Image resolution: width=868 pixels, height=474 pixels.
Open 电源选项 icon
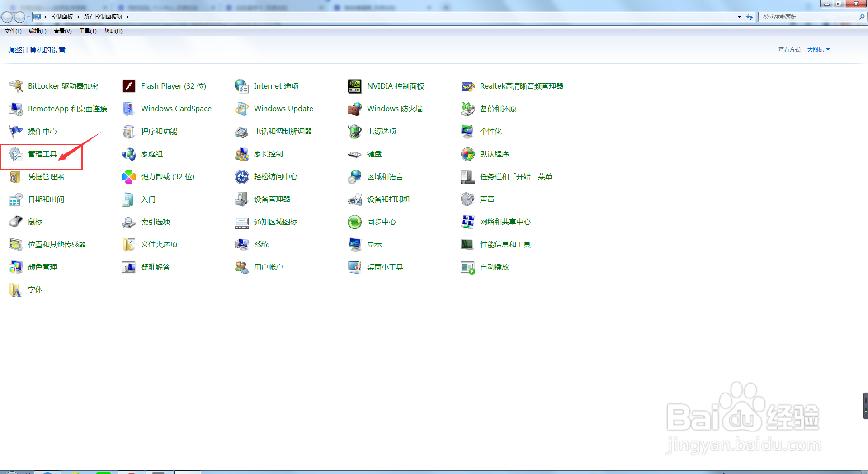coord(355,131)
